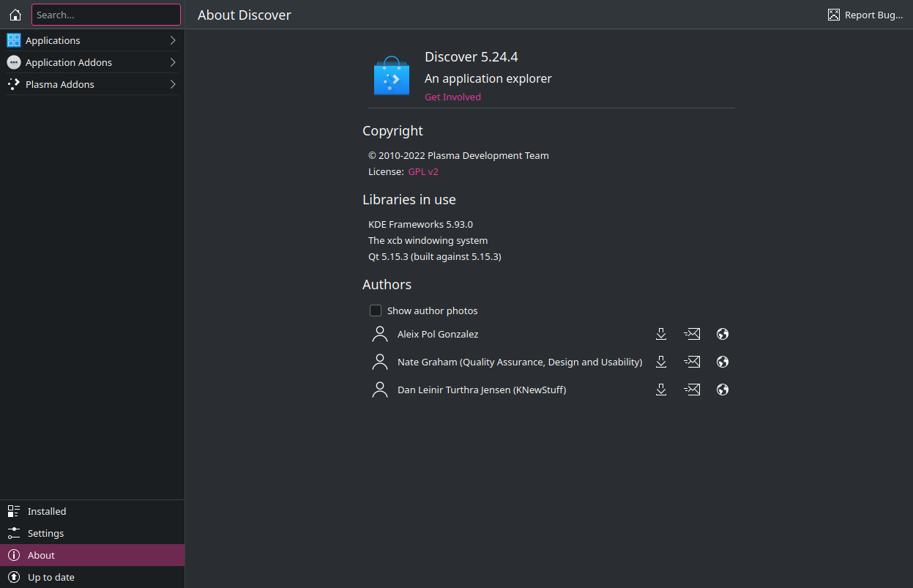The width and height of the screenshot is (913, 588).
Task: Open the GPL v2 license link
Action: point(423,171)
